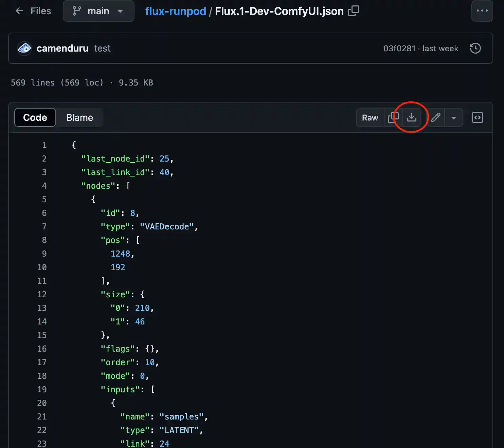The width and height of the screenshot is (504, 448).
Task: Open the 'test' commit message
Action: click(x=102, y=48)
